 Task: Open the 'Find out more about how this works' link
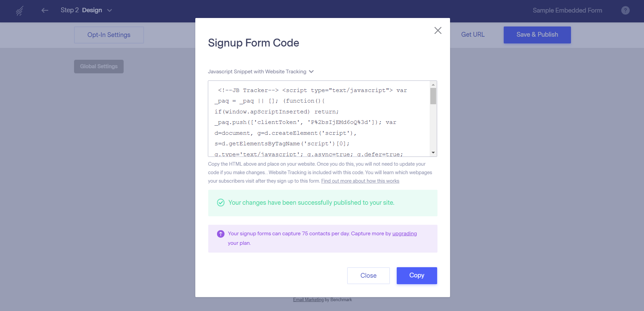(360, 181)
